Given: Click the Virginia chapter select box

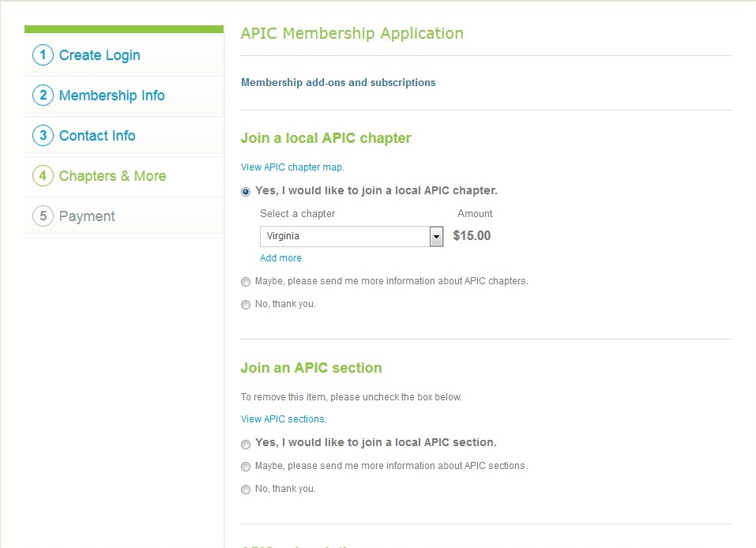Looking at the screenshot, I should point(344,236).
